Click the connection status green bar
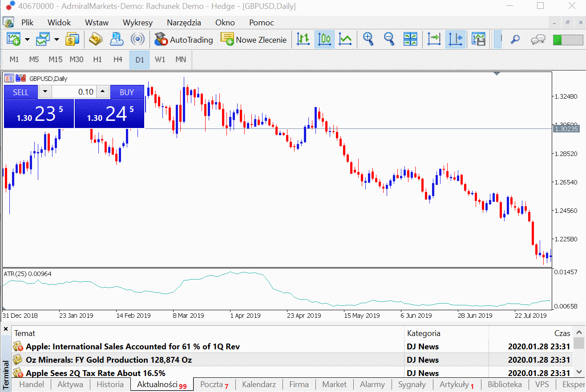This screenshot has width=586, height=392. point(568,40)
